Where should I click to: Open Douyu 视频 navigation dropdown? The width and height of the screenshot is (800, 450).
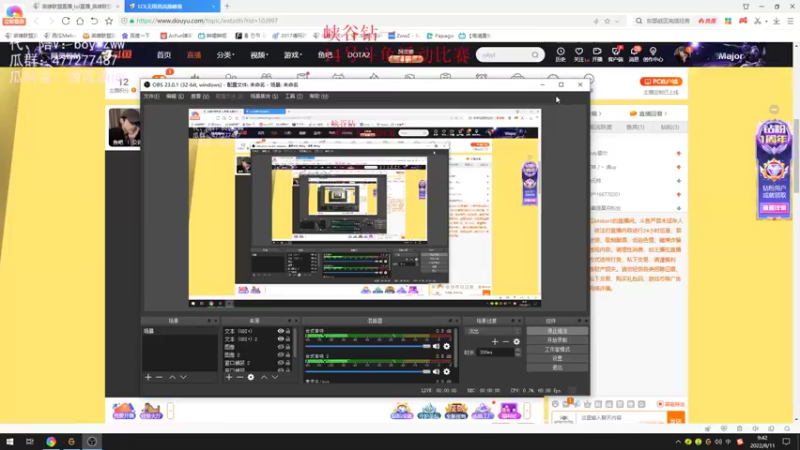click(x=259, y=55)
